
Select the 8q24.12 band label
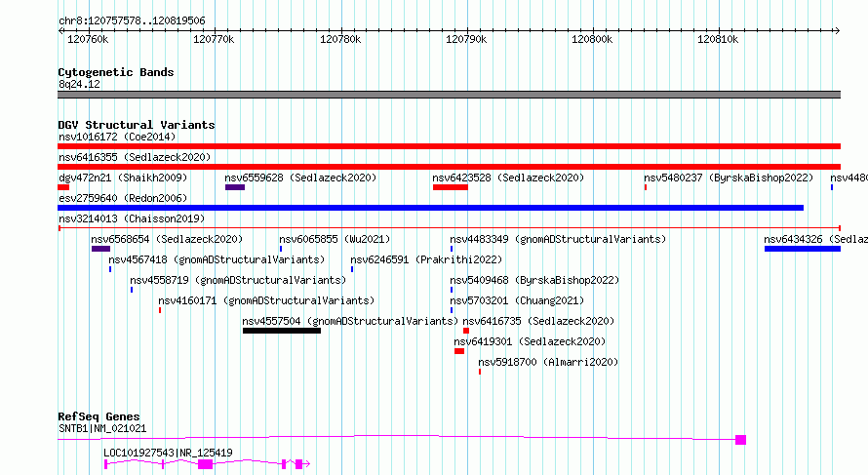point(79,84)
